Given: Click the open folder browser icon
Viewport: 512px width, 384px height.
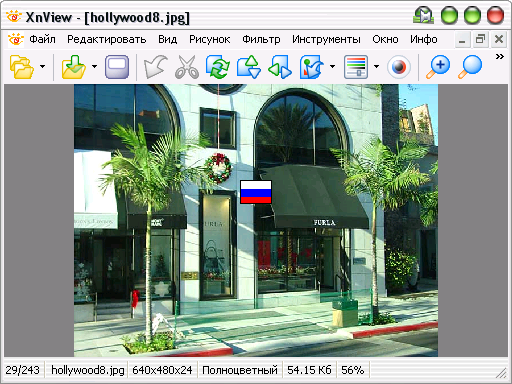Looking at the screenshot, I should click(22, 67).
